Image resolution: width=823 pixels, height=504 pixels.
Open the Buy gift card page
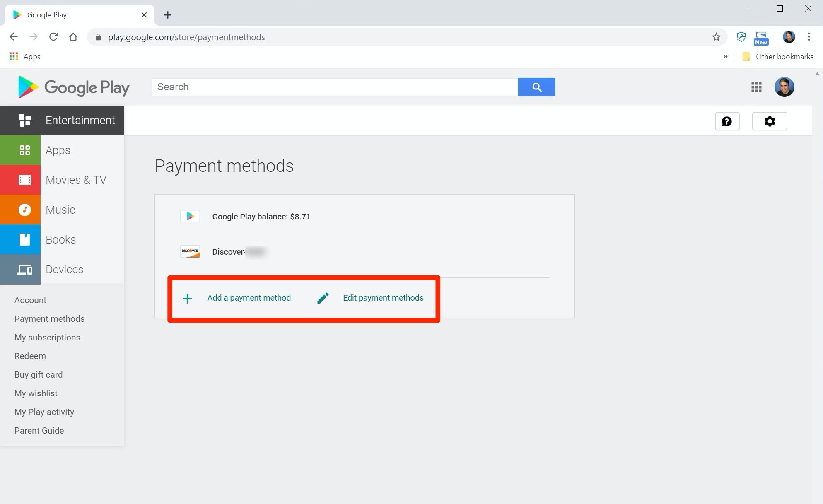coord(38,374)
